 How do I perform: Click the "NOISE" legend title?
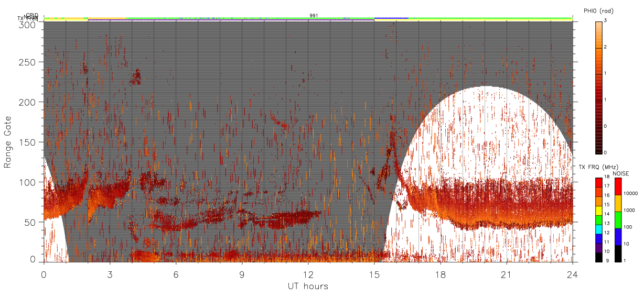[x=621, y=173]
